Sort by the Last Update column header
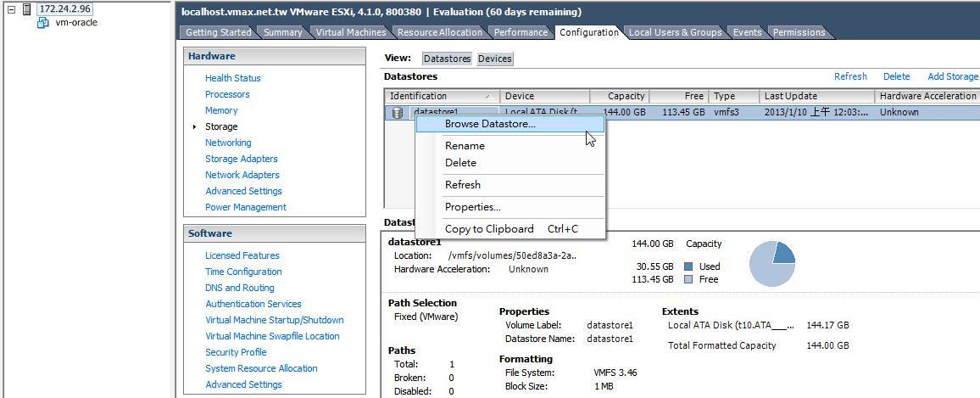Image resolution: width=980 pixels, height=398 pixels. click(x=817, y=97)
